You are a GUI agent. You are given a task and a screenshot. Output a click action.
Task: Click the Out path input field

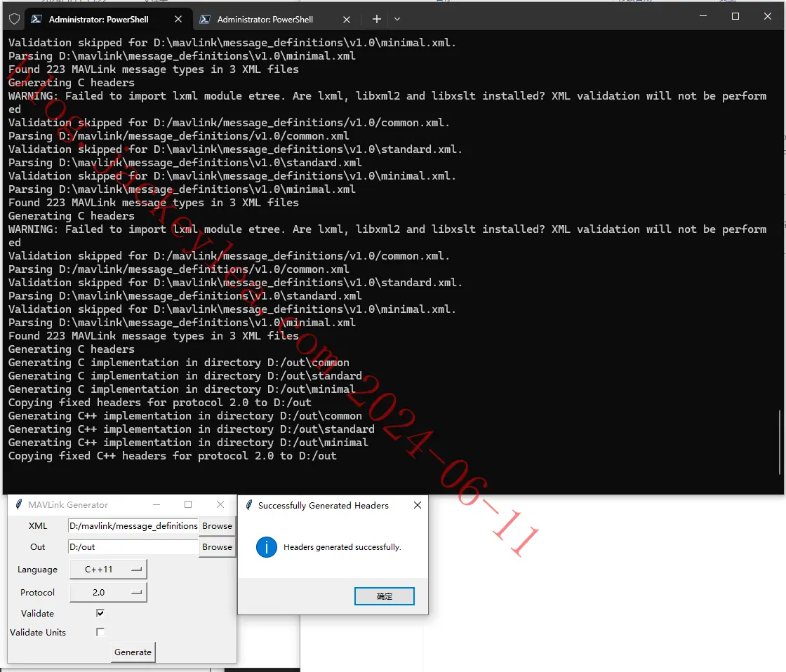tap(133, 546)
